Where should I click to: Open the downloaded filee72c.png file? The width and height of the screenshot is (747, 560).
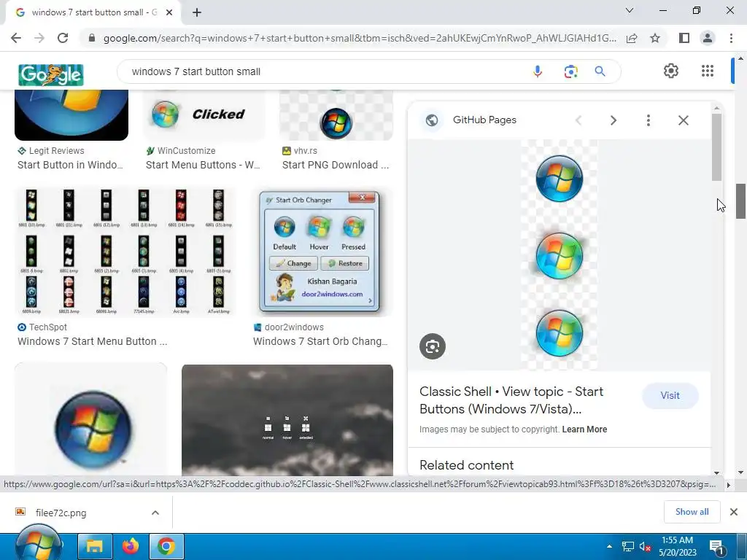click(61, 513)
